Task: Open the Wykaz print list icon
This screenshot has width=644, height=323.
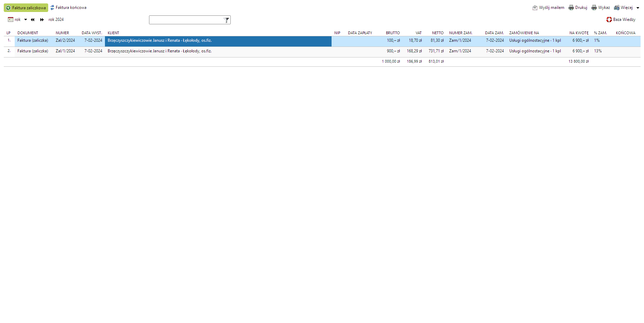Action: click(x=594, y=8)
